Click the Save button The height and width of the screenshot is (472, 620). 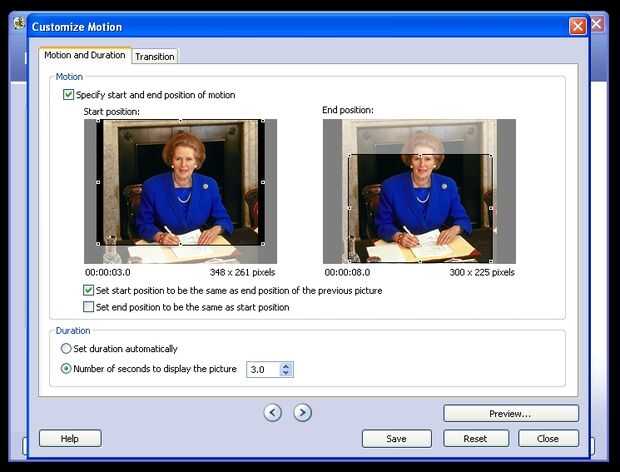tap(397, 438)
